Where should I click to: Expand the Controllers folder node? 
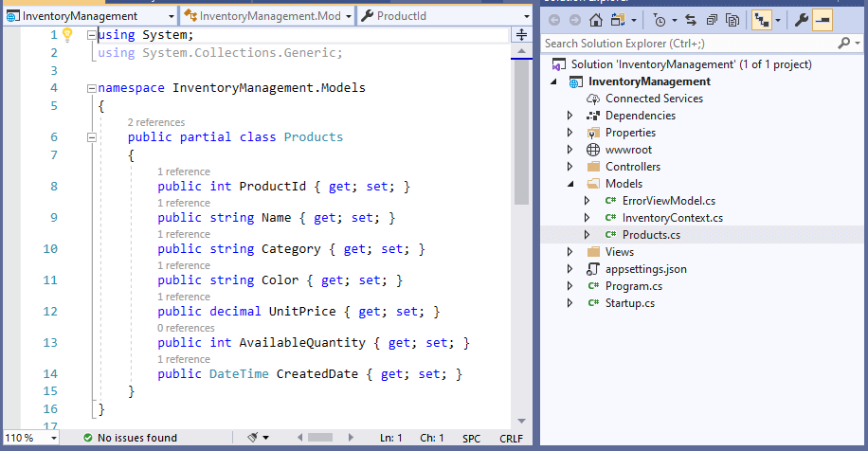point(570,167)
